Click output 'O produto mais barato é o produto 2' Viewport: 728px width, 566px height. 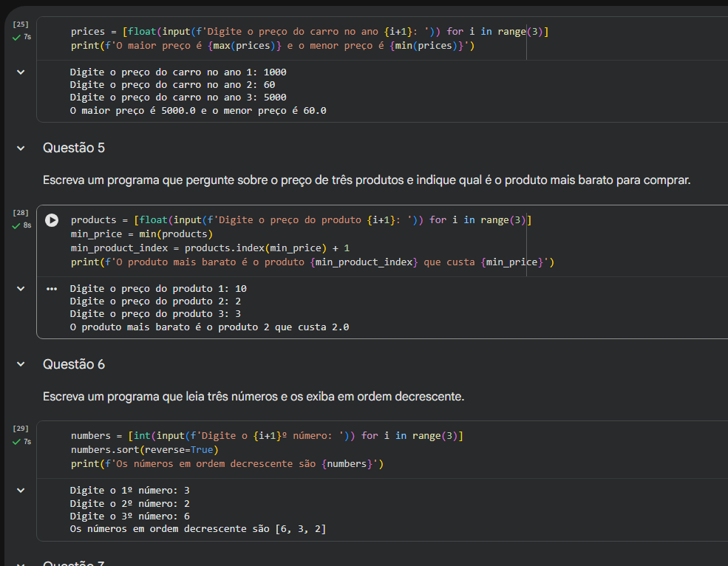coord(209,327)
